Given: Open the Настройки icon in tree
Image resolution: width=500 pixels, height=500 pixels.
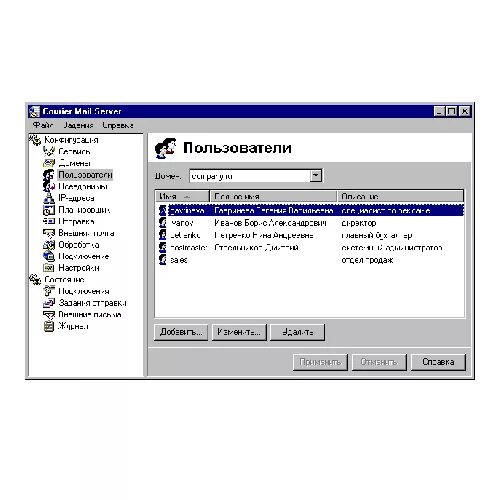Looking at the screenshot, I should pos(49,268).
